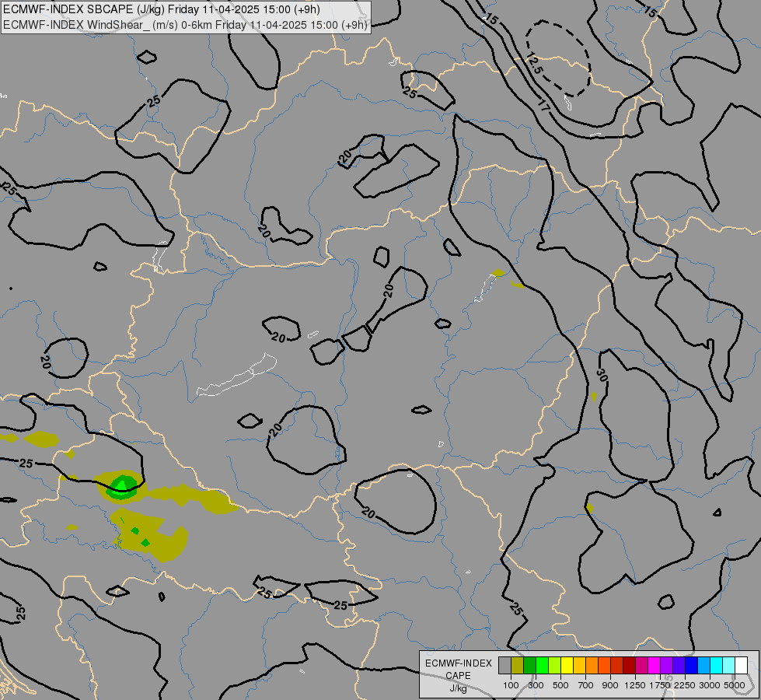
Task: Click the orange legend swatch after 700
Action: click(x=592, y=666)
